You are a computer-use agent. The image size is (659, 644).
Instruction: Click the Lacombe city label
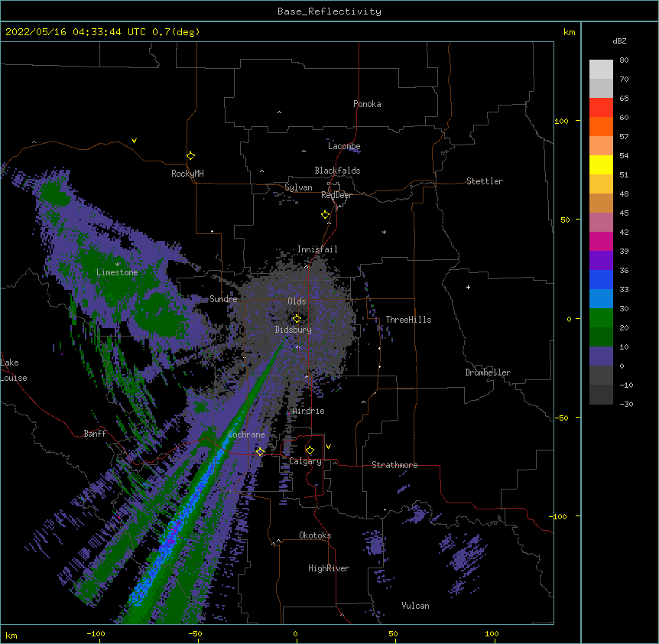click(344, 146)
